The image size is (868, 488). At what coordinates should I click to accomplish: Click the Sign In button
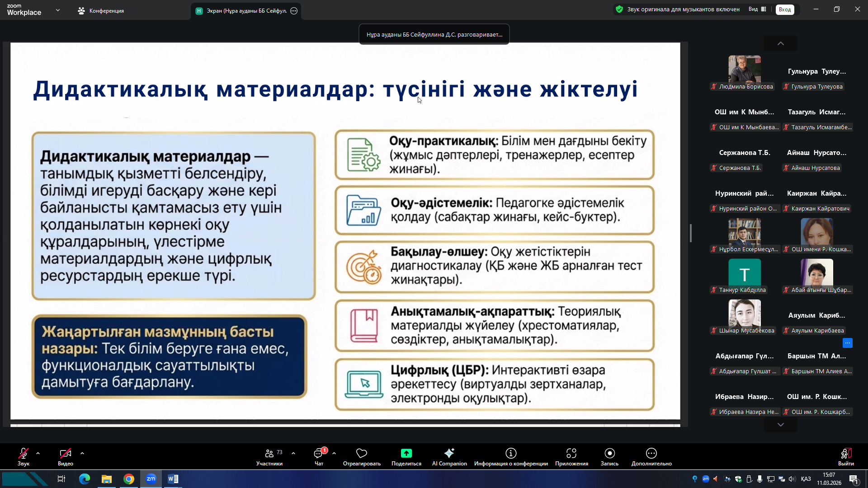pos(785,9)
